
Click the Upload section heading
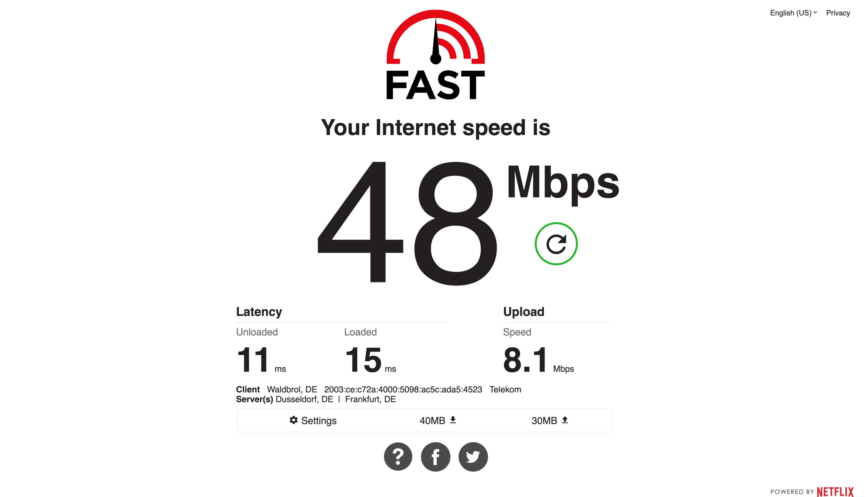[524, 312]
